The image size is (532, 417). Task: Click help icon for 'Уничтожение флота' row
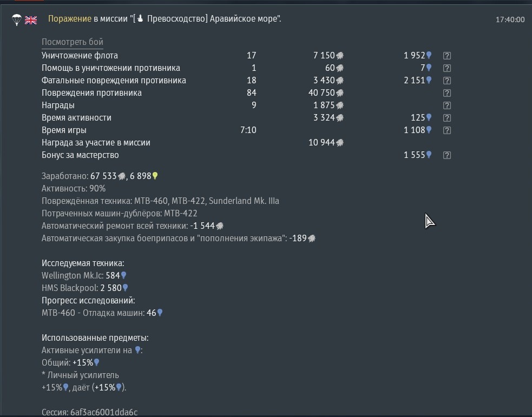(447, 56)
